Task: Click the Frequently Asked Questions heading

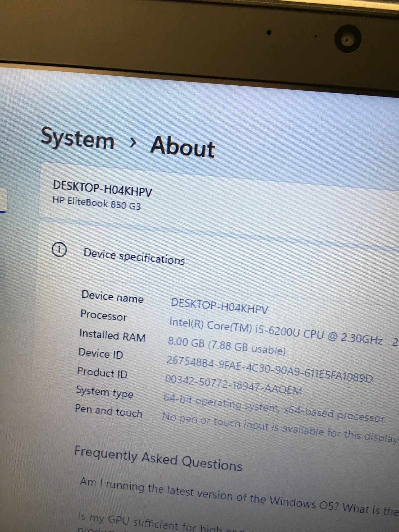Action: 158,459
